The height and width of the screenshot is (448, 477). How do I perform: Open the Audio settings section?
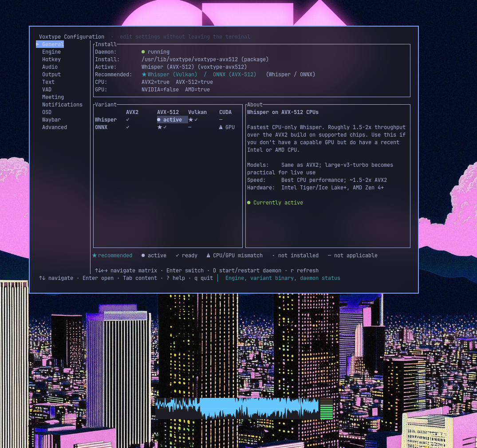click(x=50, y=67)
